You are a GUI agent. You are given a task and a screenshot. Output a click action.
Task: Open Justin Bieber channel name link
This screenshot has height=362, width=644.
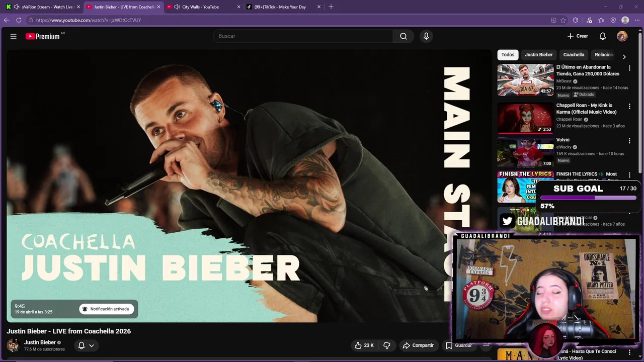(40, 342)
